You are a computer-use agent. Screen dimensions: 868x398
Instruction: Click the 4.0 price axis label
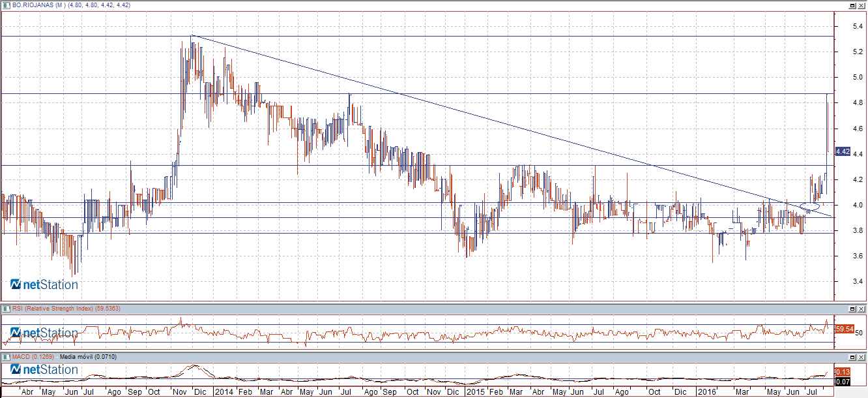click(858, 205)
